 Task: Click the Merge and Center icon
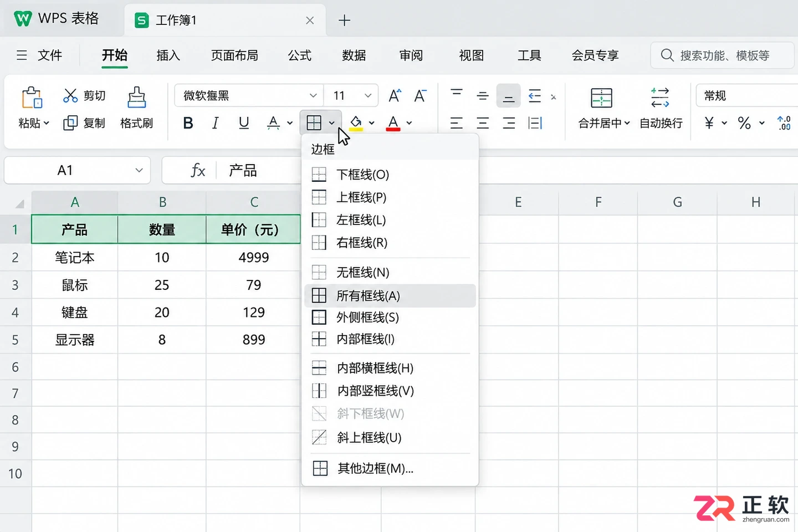601,98
